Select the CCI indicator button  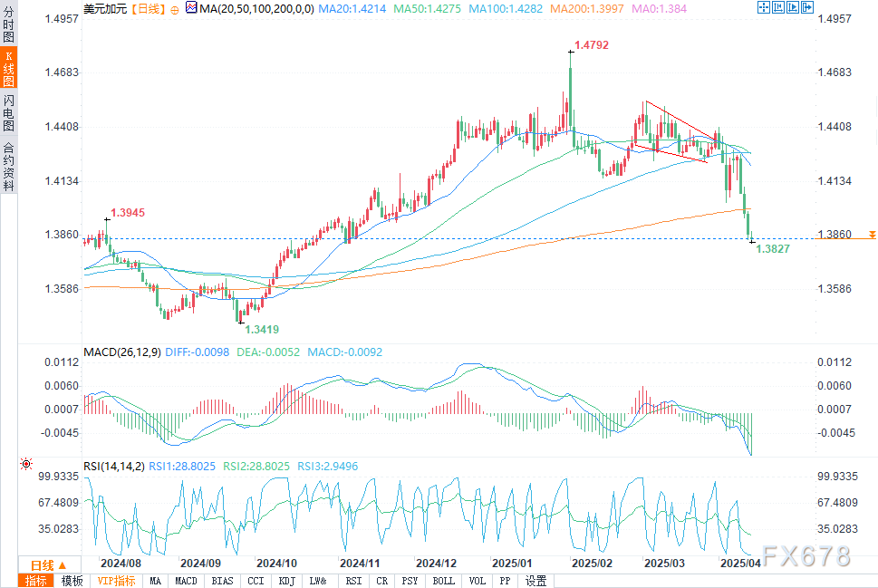[x=256, y=581]
